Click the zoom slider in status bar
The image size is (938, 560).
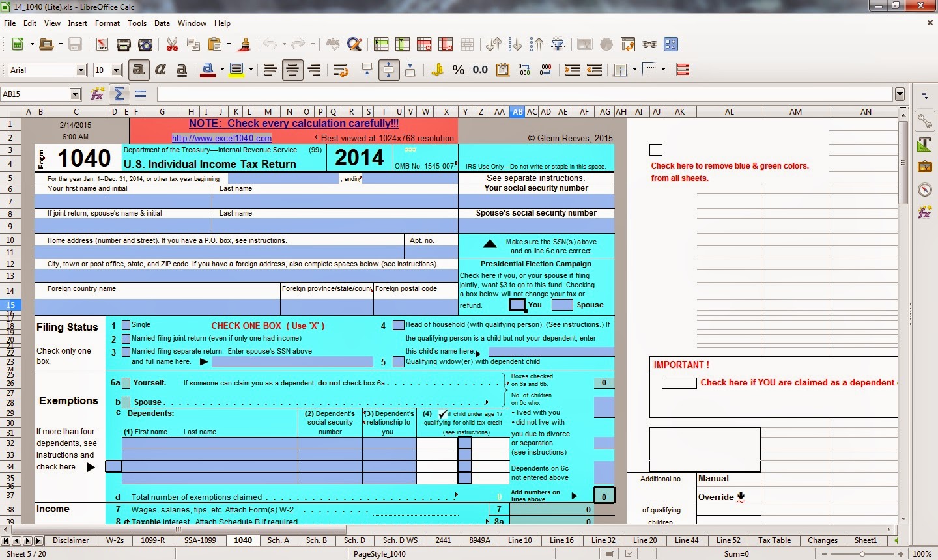[x=862, y=554]
